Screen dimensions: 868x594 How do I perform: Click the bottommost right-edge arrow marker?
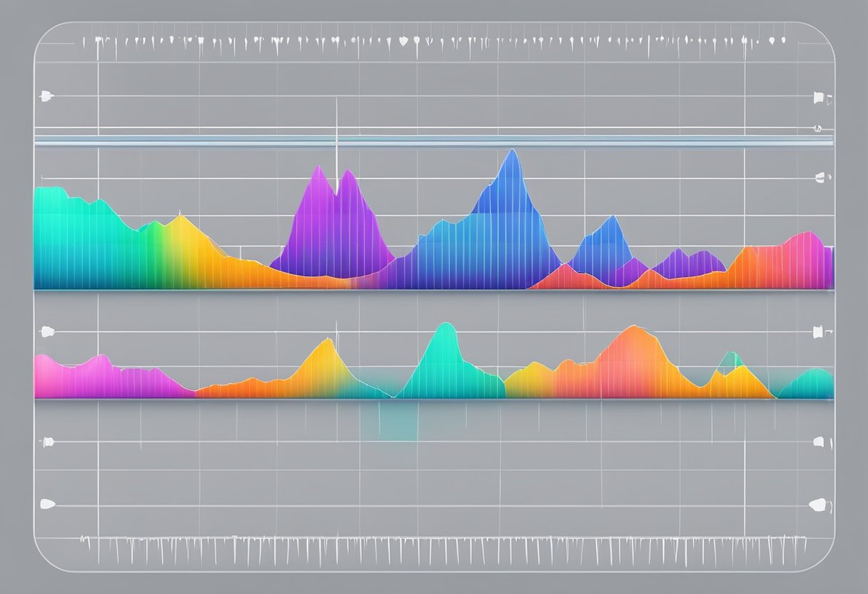(x=817, y=505)
